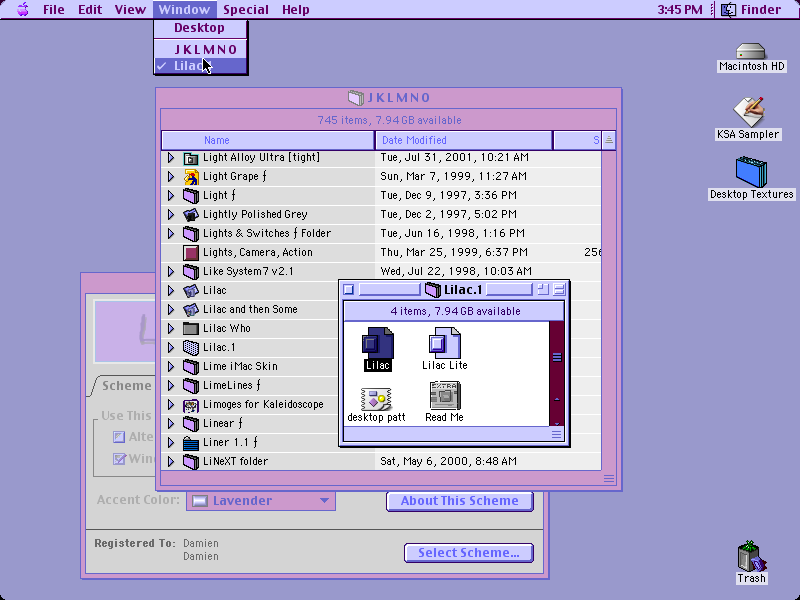Image resolution: width=800 pixels, height=600 pixels.
Task: Collapse Lilac.1 window with the windowshade box
Action: [559, 290]
